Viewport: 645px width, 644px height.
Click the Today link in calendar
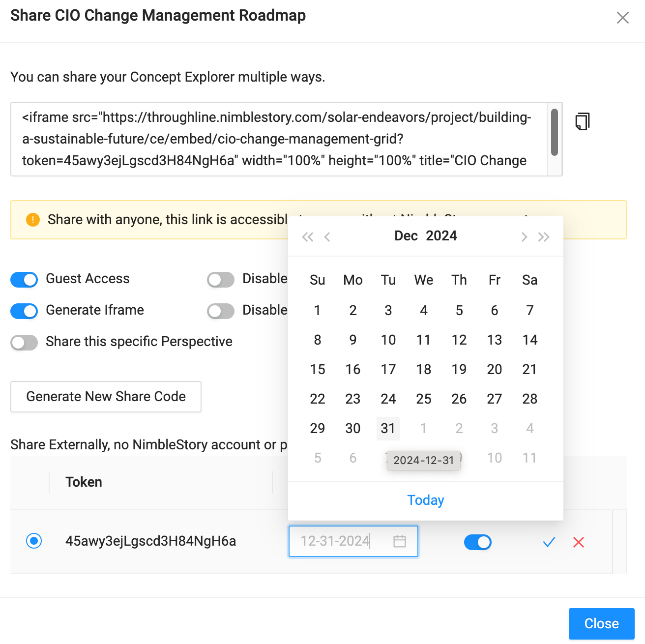(x=425, y=500)
